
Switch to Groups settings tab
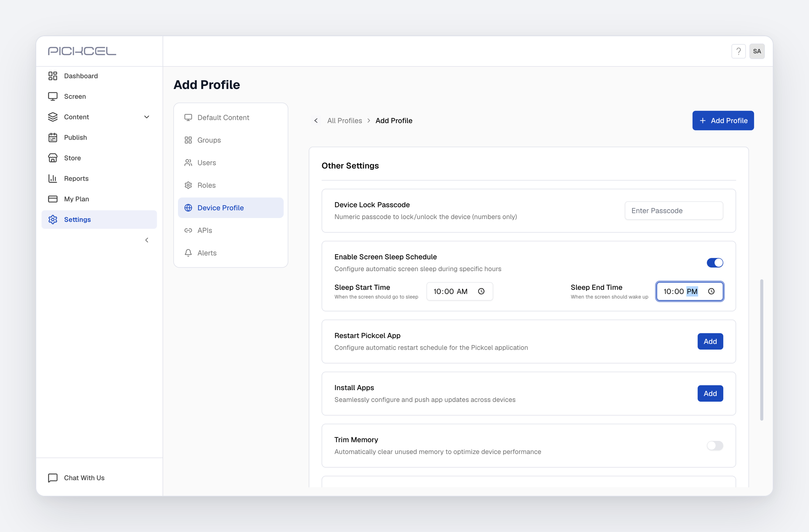click(231, 140)
